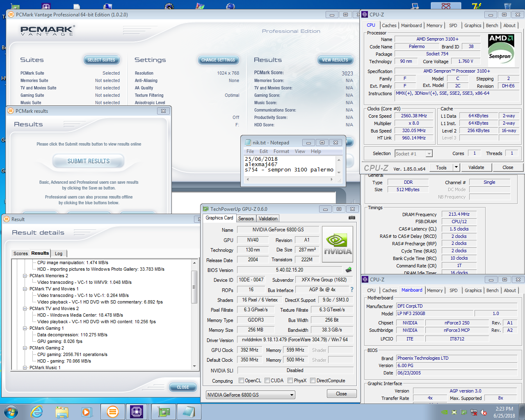Open the Validation tab in GPU-Z
This screenshot has height=420, width=525.
click(268, 219)
